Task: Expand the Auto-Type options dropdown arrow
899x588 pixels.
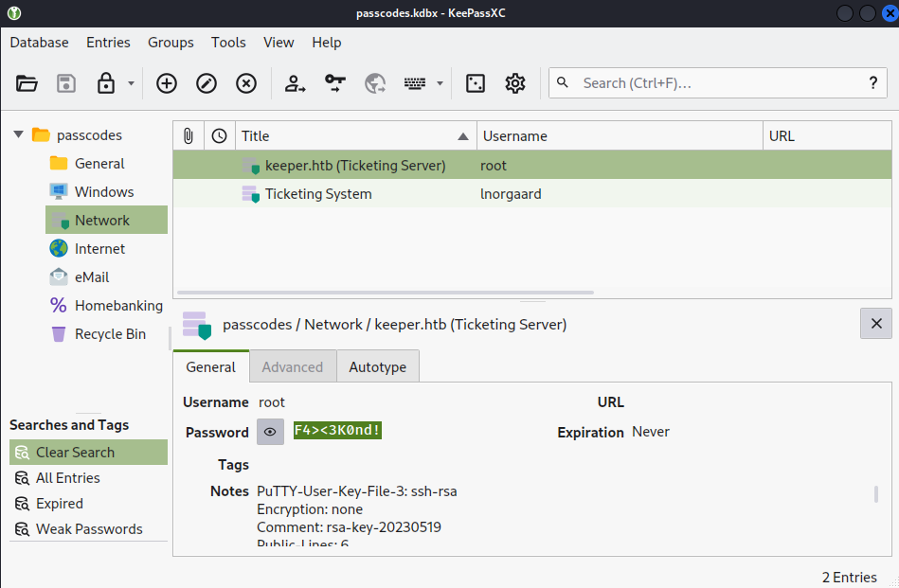Action: click(440, 83)
